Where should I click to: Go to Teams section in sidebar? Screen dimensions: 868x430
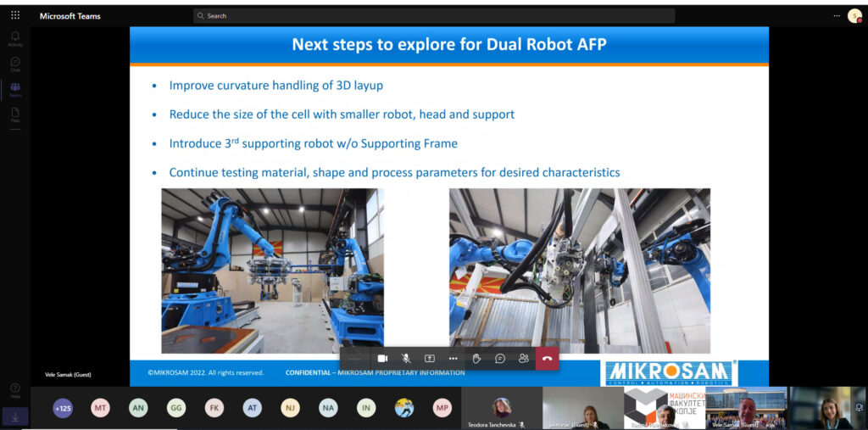pos(15,89)
